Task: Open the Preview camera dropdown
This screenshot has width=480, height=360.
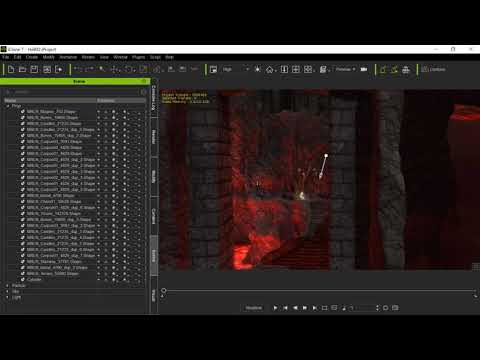Action: (345, 69)
